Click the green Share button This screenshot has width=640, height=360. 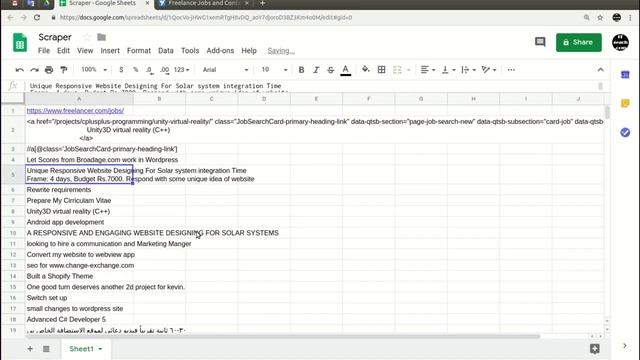point(578,42)
